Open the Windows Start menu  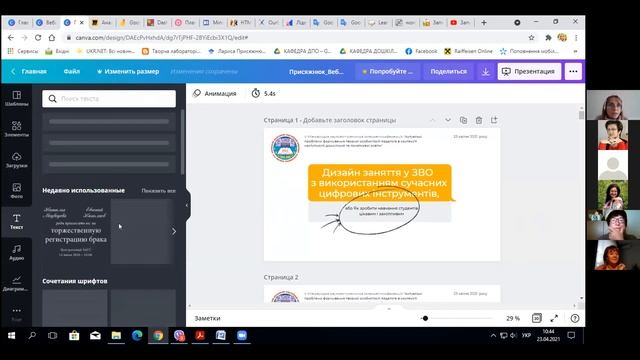[x=11, y=336]
